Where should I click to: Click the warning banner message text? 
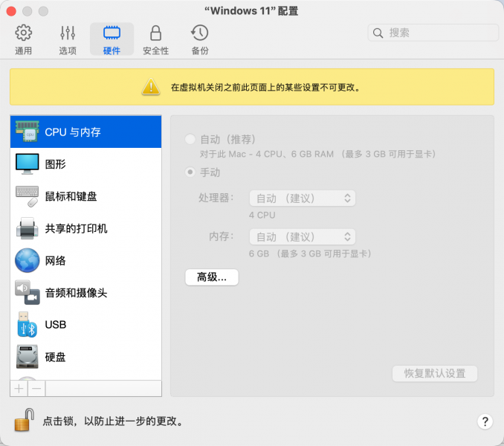click(265, 87)
